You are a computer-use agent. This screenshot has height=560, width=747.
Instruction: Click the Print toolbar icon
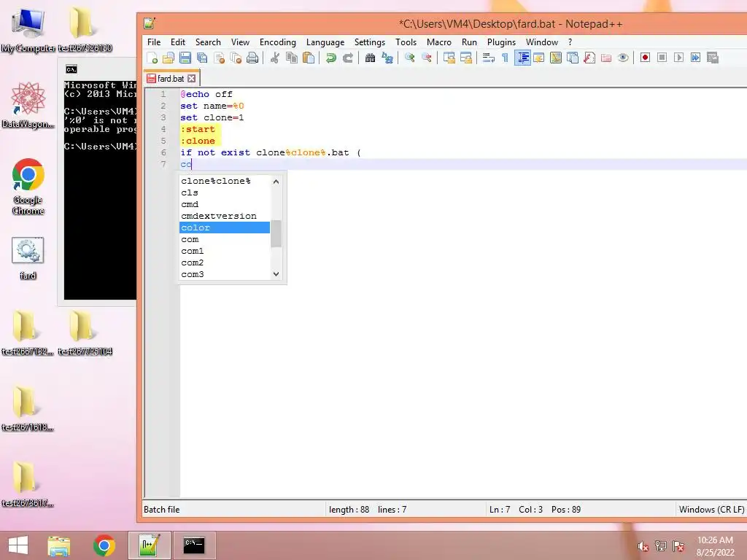pyautogui.click(x=252, y=58)
